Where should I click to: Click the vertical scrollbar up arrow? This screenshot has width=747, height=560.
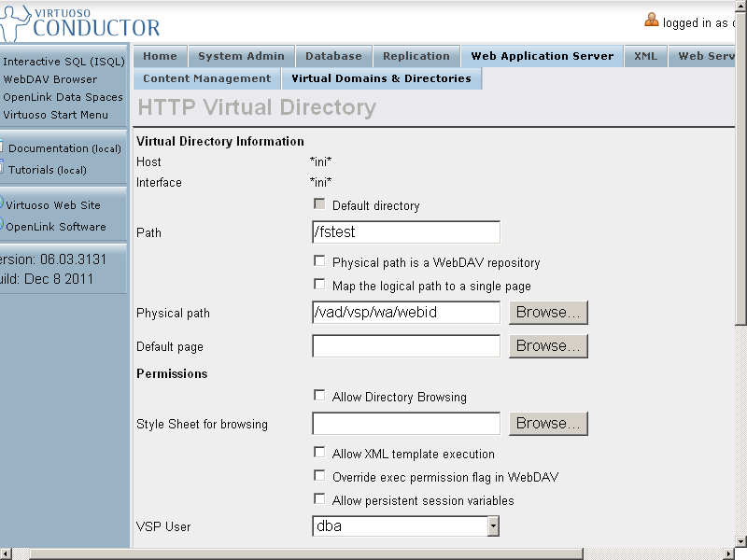pos(740,6)
